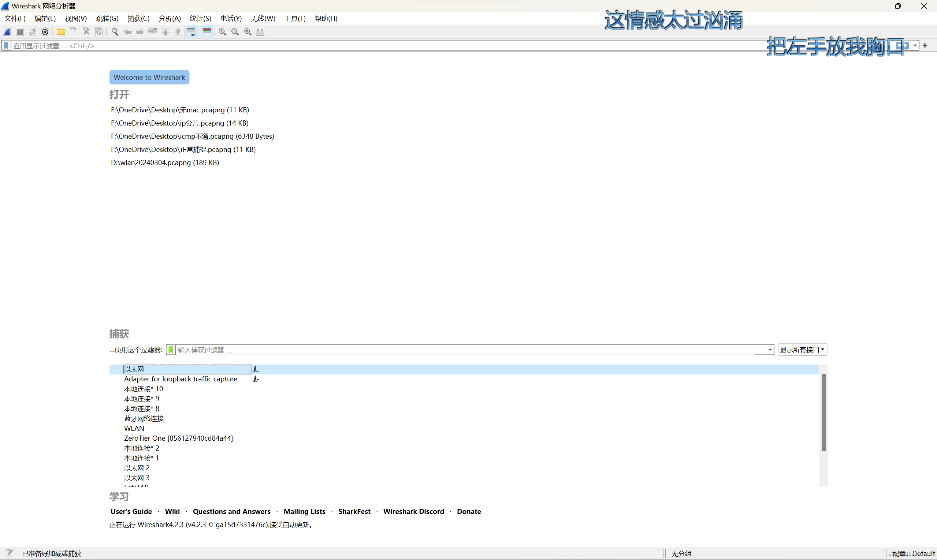Select WLAN network interface

click(x=133, y=428)
